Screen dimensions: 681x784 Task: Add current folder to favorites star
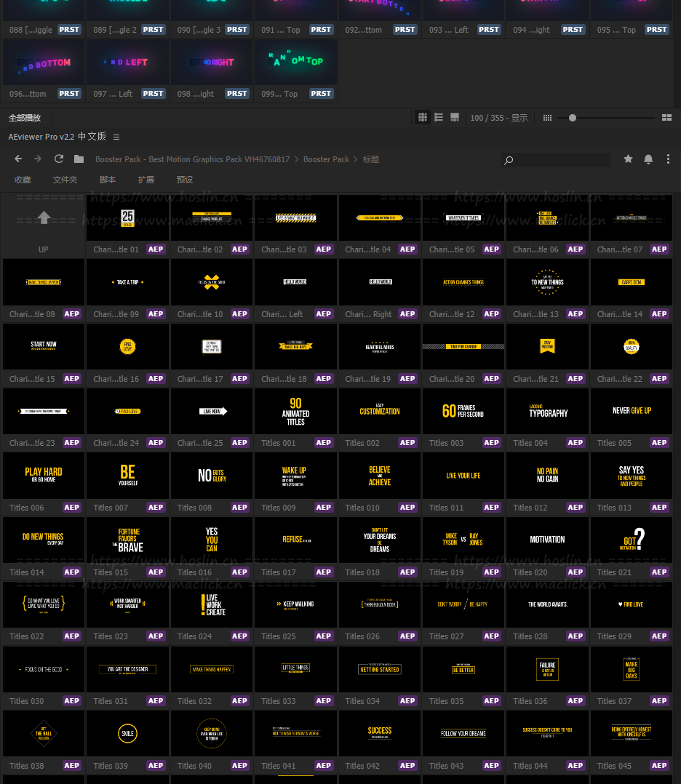coord(628,159)
